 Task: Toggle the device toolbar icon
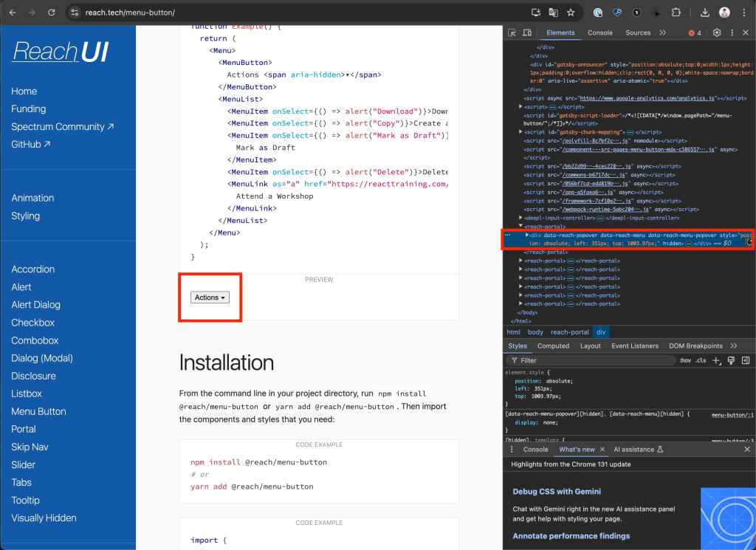pos(527,33)
